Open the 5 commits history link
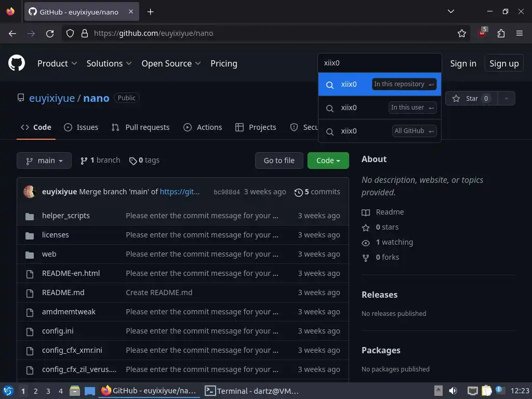The image size is (532, 399). pyautogui.click(x=317, y=192)
